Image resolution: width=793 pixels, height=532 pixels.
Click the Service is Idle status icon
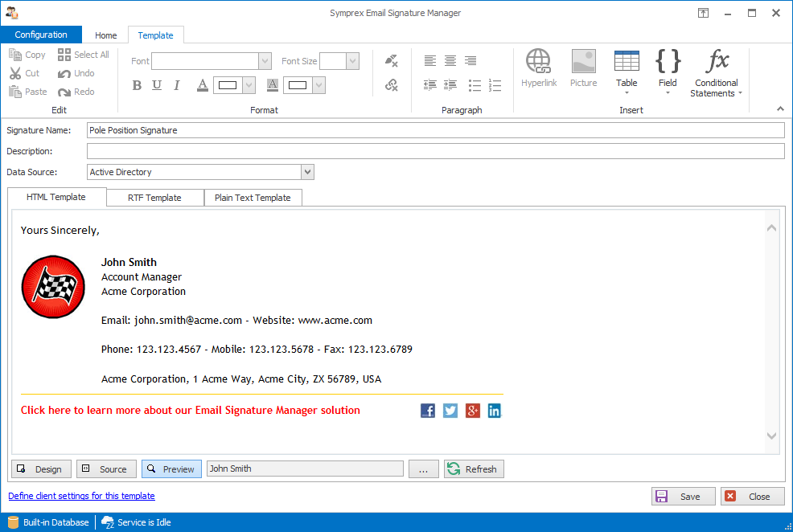pos(107,522)
